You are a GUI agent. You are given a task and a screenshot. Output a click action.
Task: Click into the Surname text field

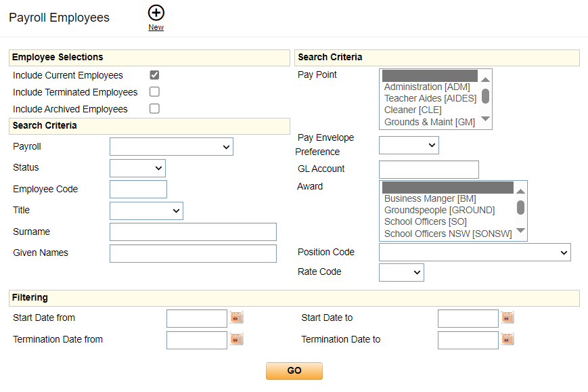click(x=193, y=232)
